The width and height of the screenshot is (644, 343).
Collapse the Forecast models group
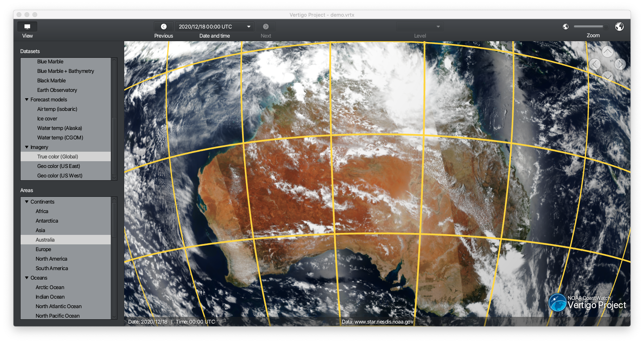click(27, 100)
